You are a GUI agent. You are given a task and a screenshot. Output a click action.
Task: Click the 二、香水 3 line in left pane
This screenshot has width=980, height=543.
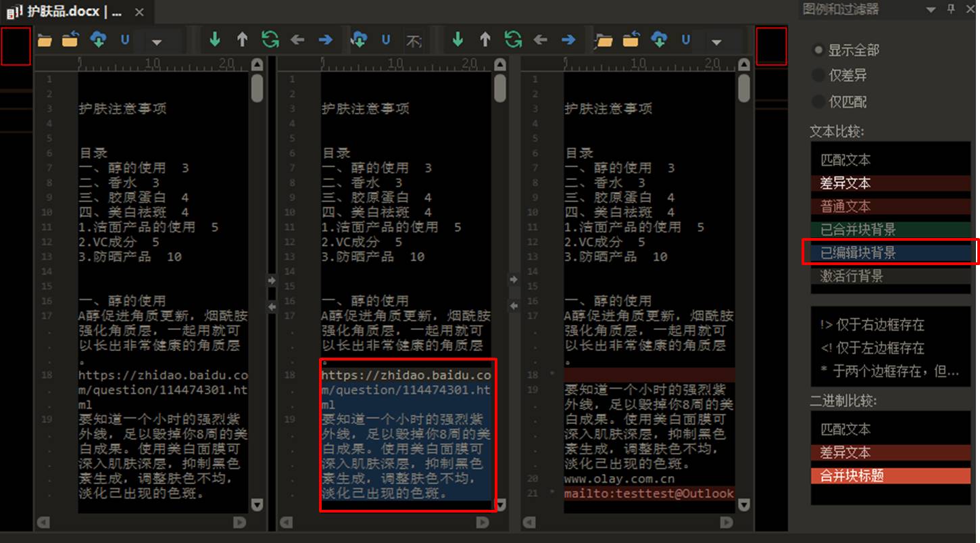click(x=118, y=183)
